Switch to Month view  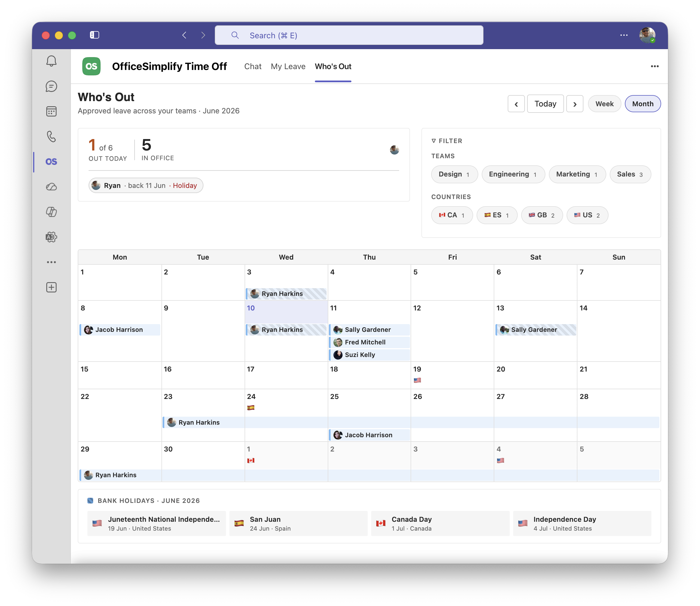pyautogui.click(x=643, y=104)
